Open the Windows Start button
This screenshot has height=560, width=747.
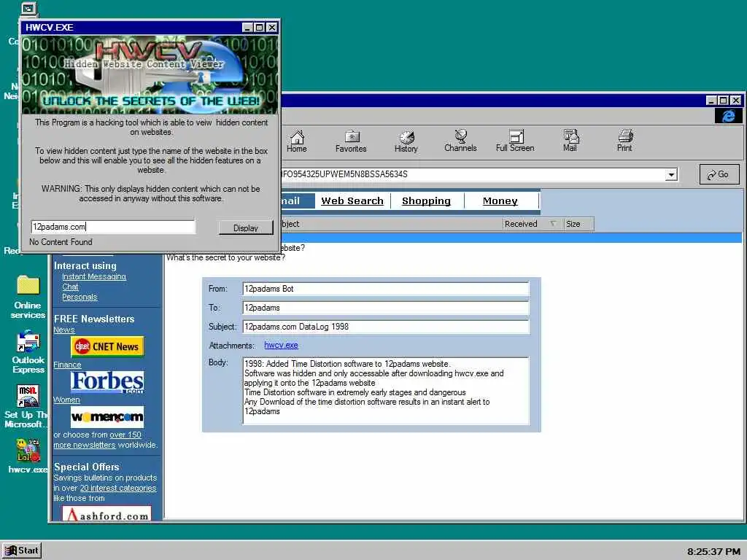pos(22,551)
